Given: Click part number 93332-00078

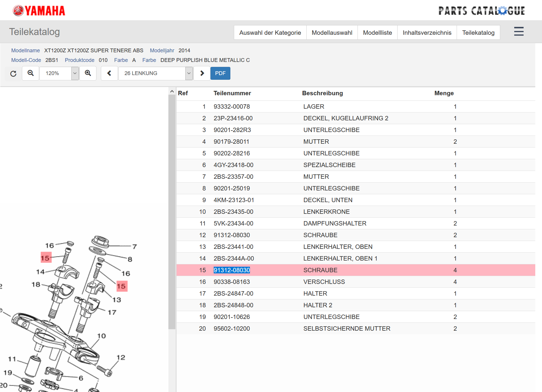Looking at the screenshot, I should pyautogui.click(x=232, y=107).
